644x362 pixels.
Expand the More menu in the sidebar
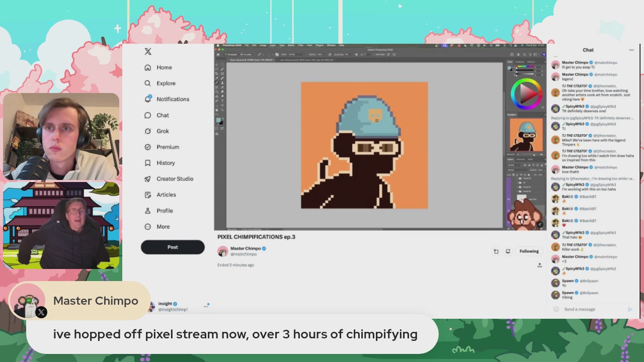click(157, 227)
